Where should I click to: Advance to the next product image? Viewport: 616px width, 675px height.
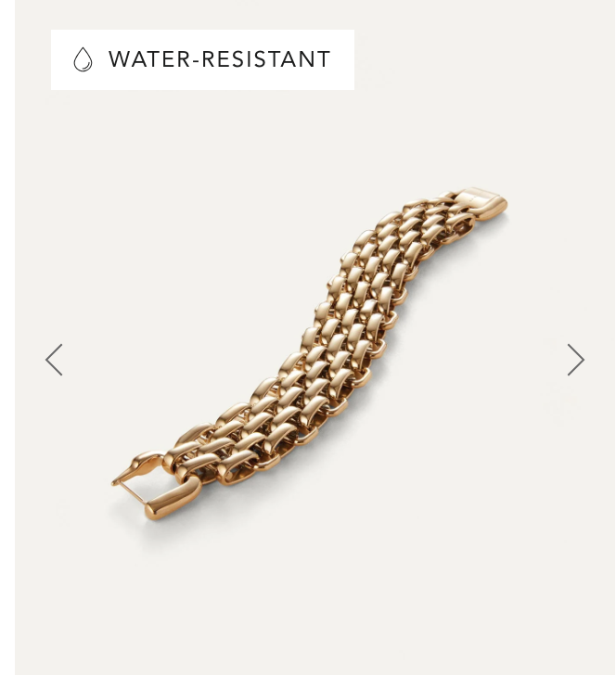pos(575,360)
